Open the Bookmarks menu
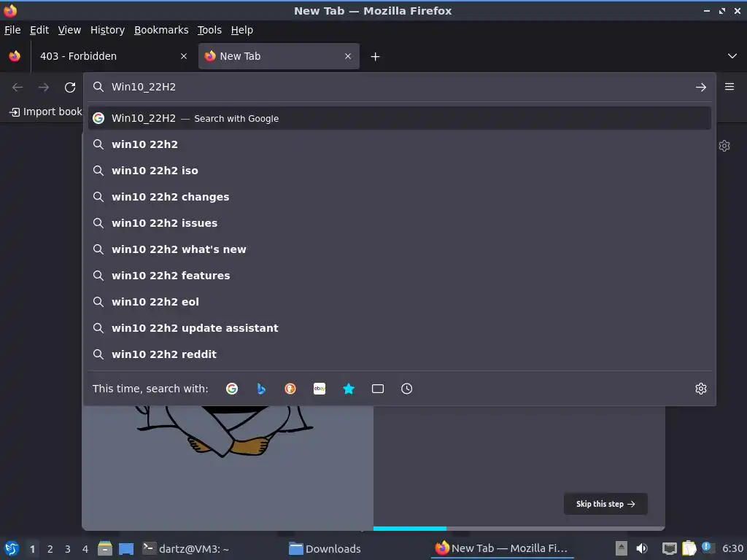 tap(161, 30)
